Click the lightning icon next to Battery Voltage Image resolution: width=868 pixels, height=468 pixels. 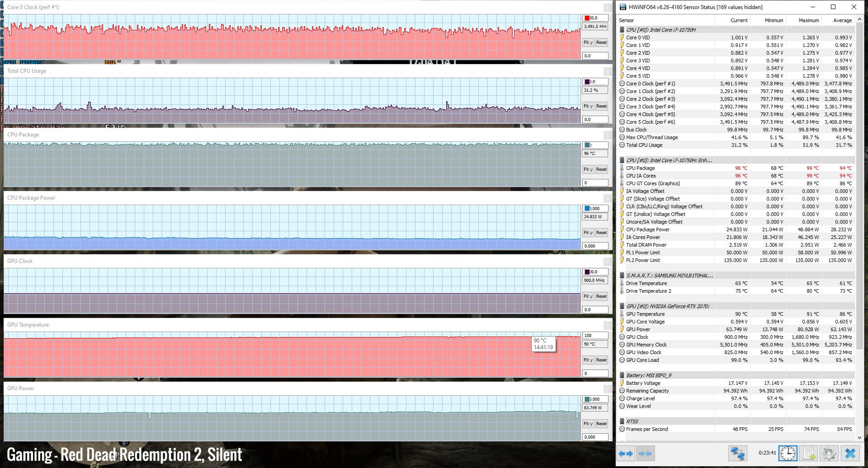pyautogui.click(x=622, y=383)
